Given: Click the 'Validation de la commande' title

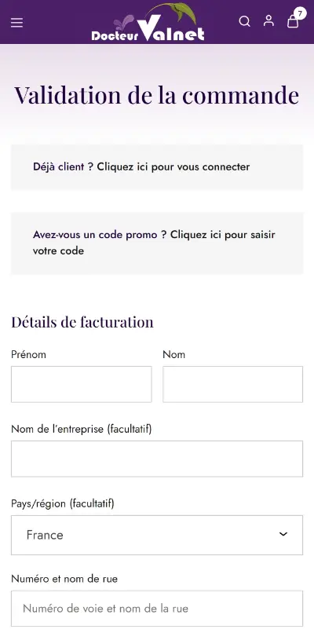Looking at the screenshot, I should [x=157, y=95].
